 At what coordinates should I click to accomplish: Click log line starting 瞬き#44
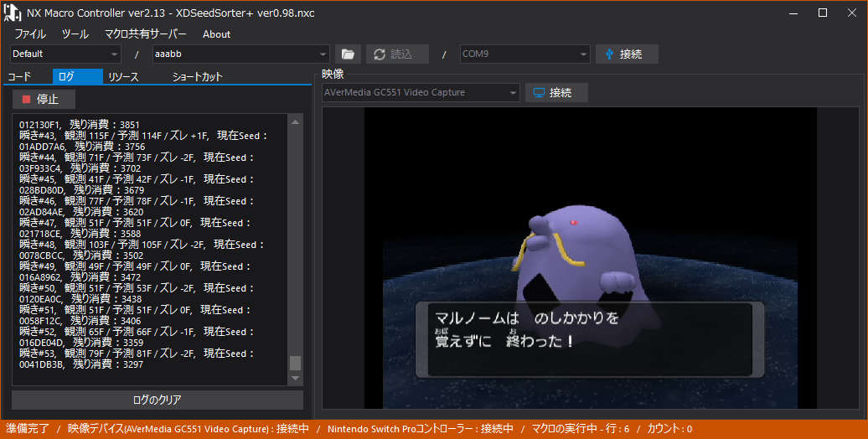coord(137,158)
